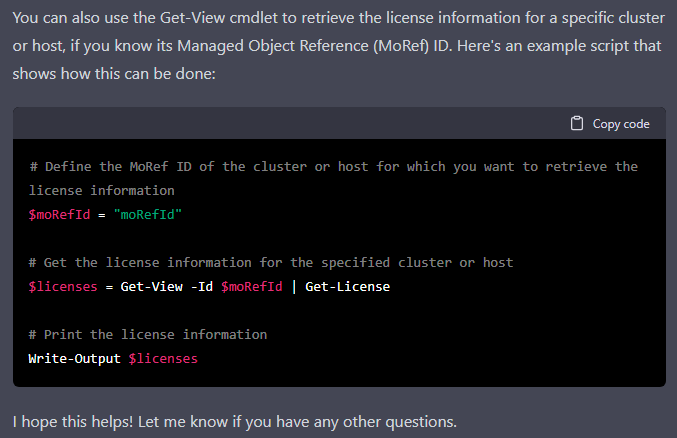Click the Copy code button label
Image resolution: width=677 pixels, height=438 pixels.
pos(621,124)
